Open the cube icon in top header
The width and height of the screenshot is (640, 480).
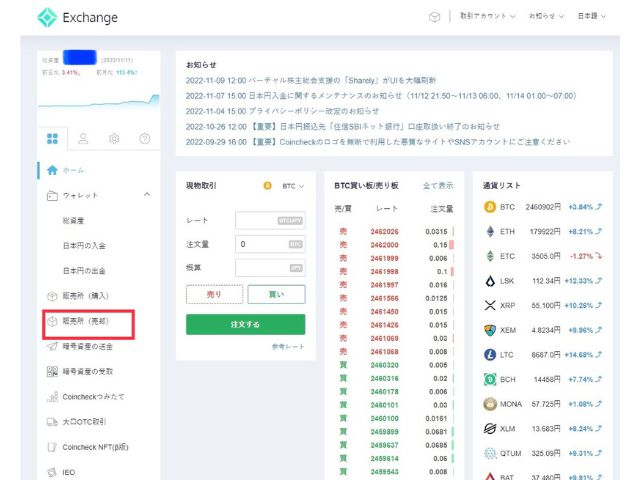(434, 17)
